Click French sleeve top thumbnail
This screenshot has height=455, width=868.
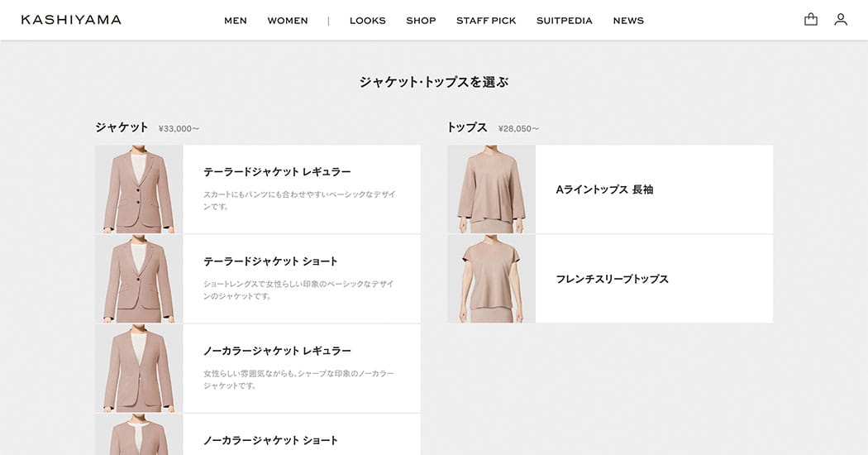[492, 279]
